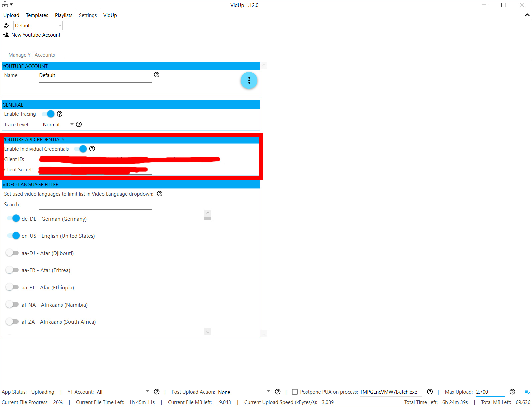This screenshot has height=407, width=532.
Task: Click help icon next to Trace Level
Action: click(x=79, y=124)
